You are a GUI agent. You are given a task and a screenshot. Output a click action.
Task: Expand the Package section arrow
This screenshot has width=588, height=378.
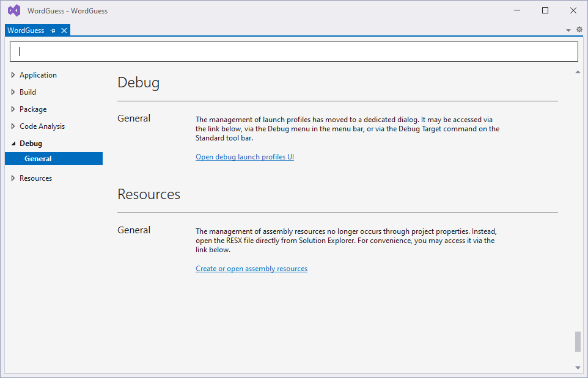pos(13,109)
